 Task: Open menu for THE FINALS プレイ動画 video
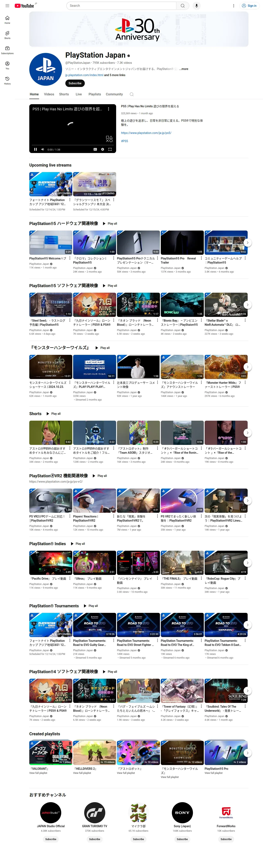tap(201, 578)
